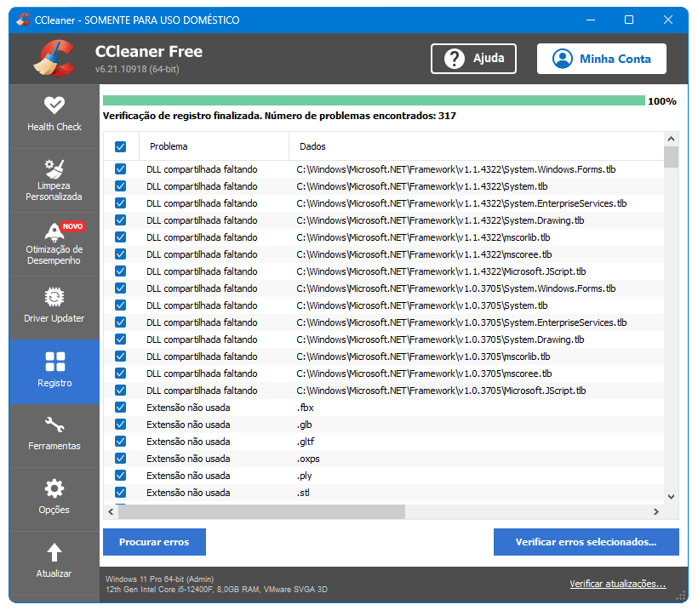Select the v1.1.4322 Microsoft.JScript.tlb path
698x616 pixels.
441,271
